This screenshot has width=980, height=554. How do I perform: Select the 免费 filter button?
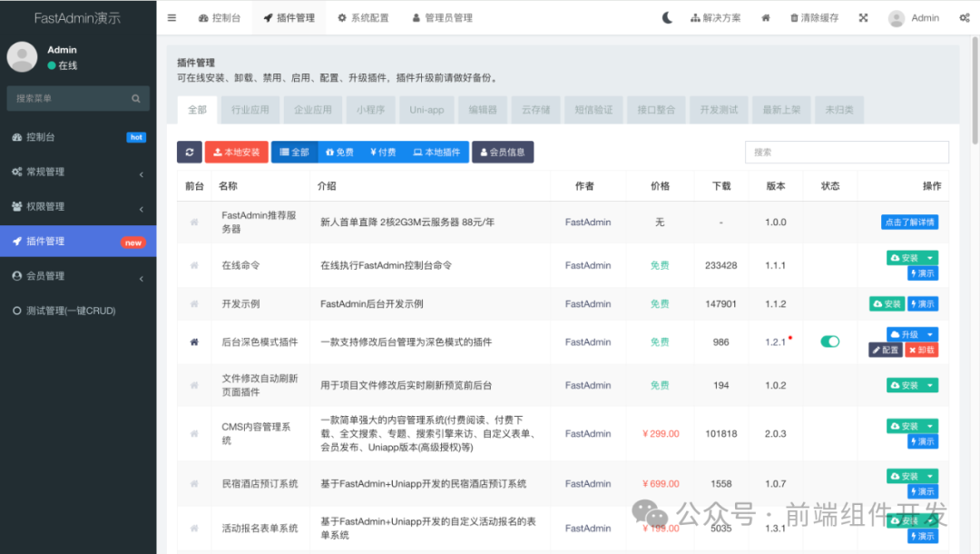[339, 152]
